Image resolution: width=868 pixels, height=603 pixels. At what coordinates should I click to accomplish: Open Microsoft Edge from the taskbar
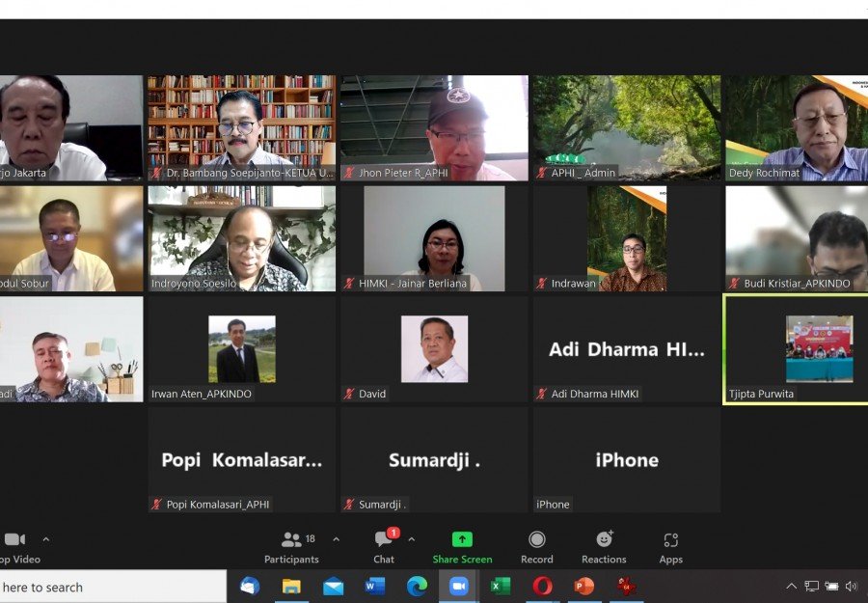[x=417, y=586]
